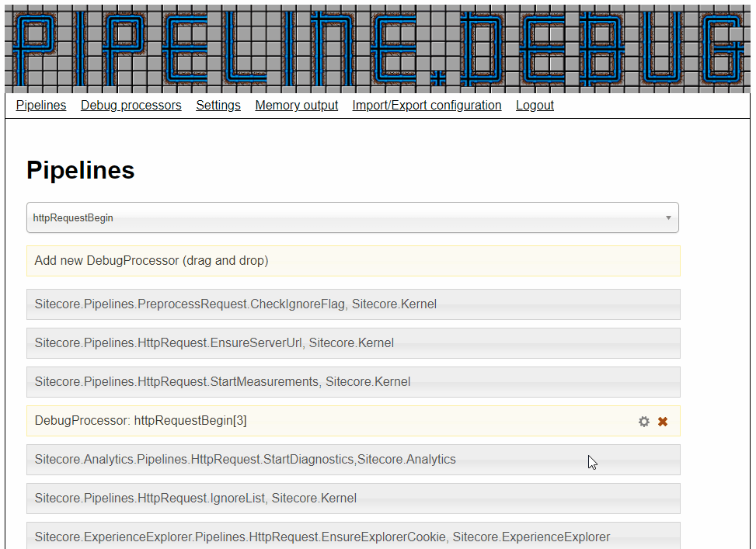
Task: Open the Pipelines page
Action: click(40, 105)
